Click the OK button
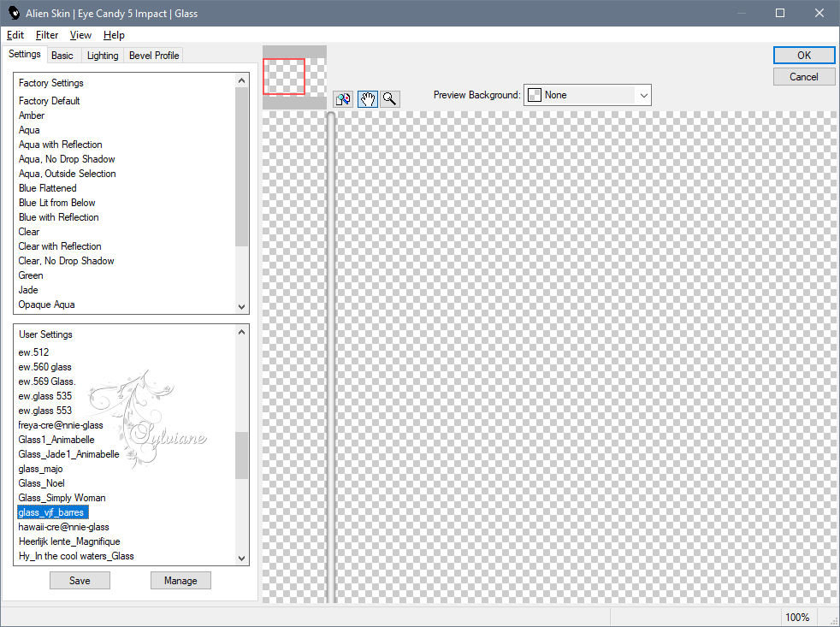Image resolution: width=840 pixels, height=627 pixels. [803, 56]
